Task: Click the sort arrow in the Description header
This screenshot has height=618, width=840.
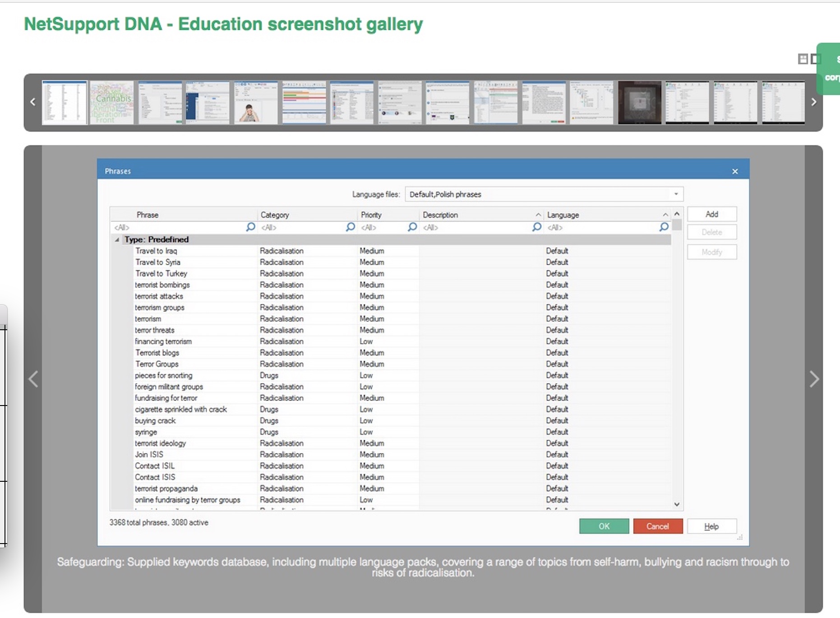Action: coord(538,215)
